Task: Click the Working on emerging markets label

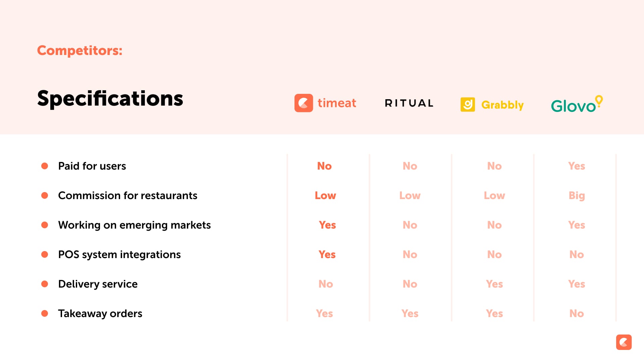Action: (x=134, y=225)
